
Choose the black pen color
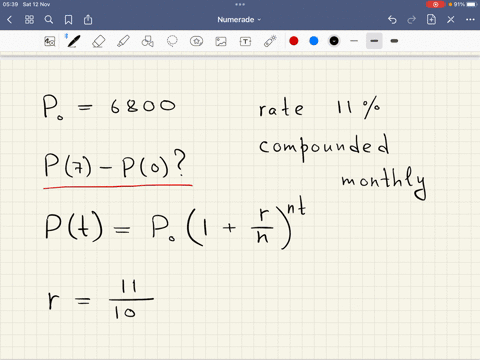click(x=334, y=41)
